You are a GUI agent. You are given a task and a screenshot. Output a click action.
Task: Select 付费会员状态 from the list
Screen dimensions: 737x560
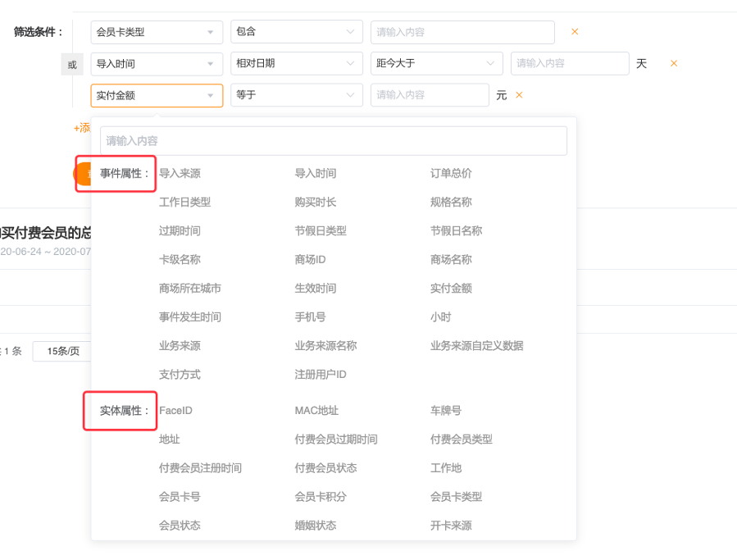coord(325,468)
